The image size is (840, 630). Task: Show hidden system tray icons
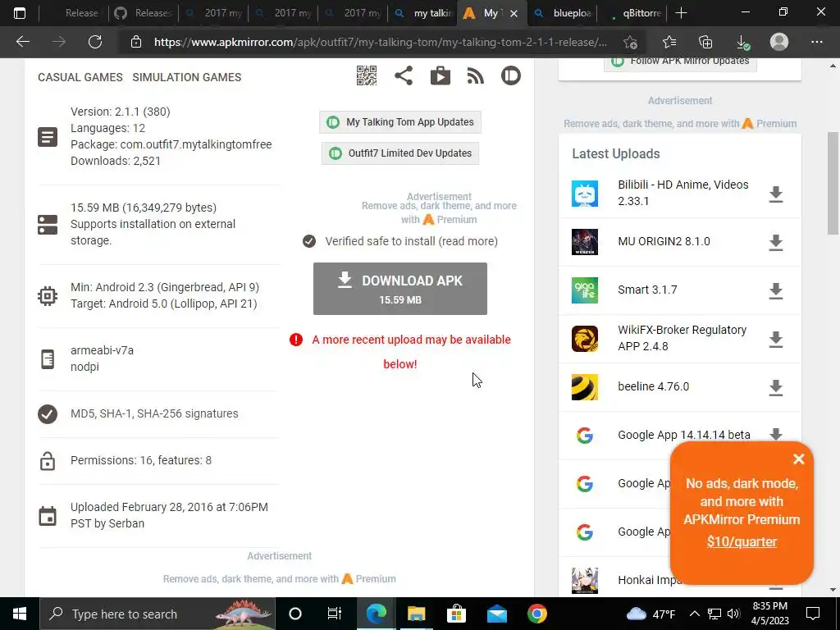pyautogui.click(x=694, y=614)
